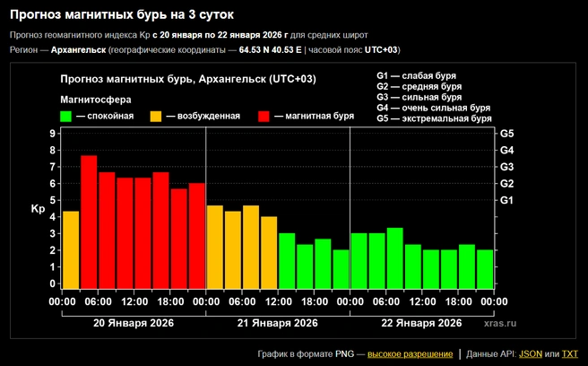The height and width of the screenshot is (366, 588).
Task: Open the TXT data API link
Action: (x=570, y=354)
